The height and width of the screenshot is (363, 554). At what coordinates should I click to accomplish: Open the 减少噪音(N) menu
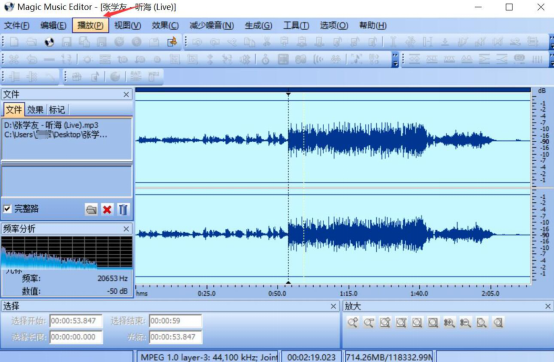(x=212, y=25)
